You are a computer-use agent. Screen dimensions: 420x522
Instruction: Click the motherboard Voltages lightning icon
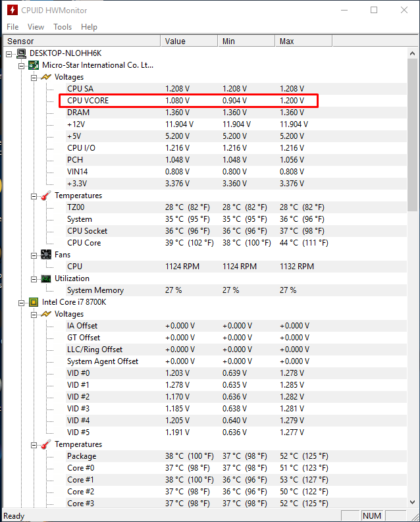(x=46, y=77)
